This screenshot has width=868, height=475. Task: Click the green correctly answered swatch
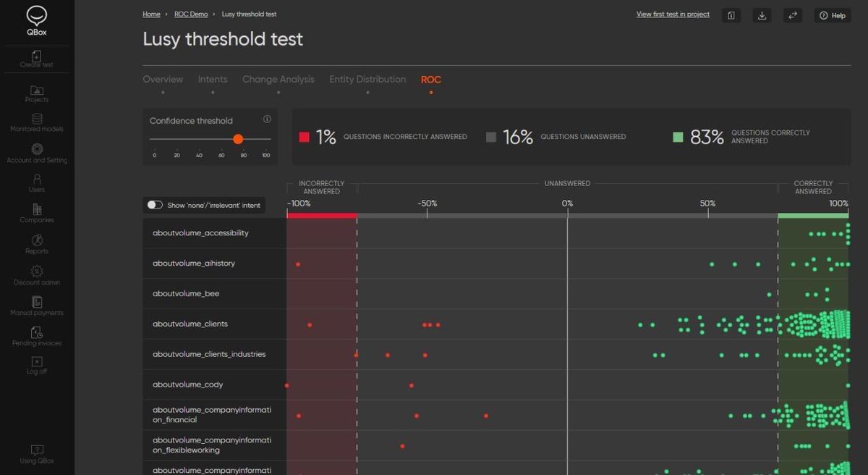click(x=678, y=137)
